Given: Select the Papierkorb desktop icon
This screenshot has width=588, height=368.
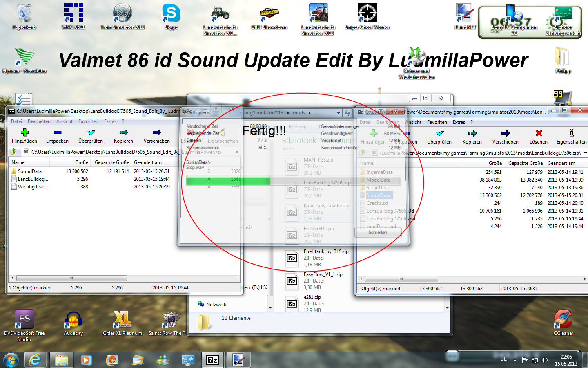Looking at the screenshot, I should 24,17.
